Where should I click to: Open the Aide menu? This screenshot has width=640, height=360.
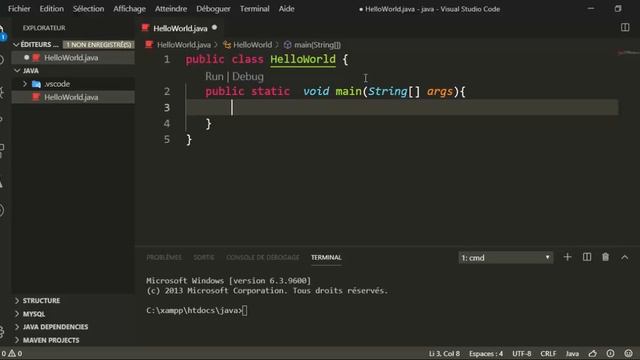pos(286,9)
